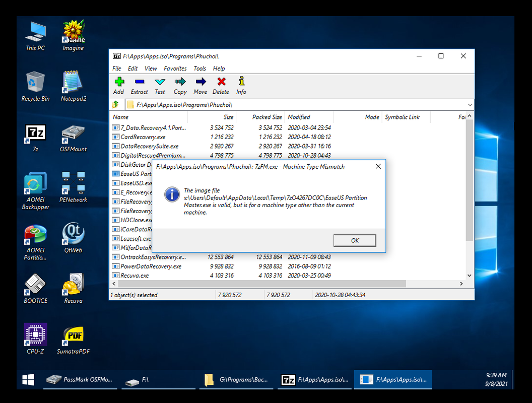The image size is (532, 403).
Task: Switch to F:\ taskbar window
Action: (x=159, y=380)
